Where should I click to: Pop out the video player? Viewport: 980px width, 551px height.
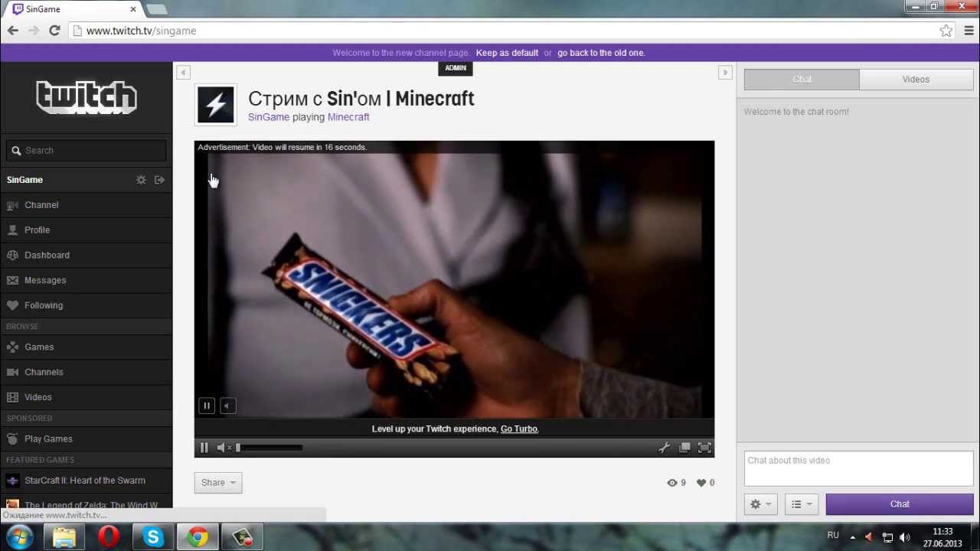click(684, 448)
